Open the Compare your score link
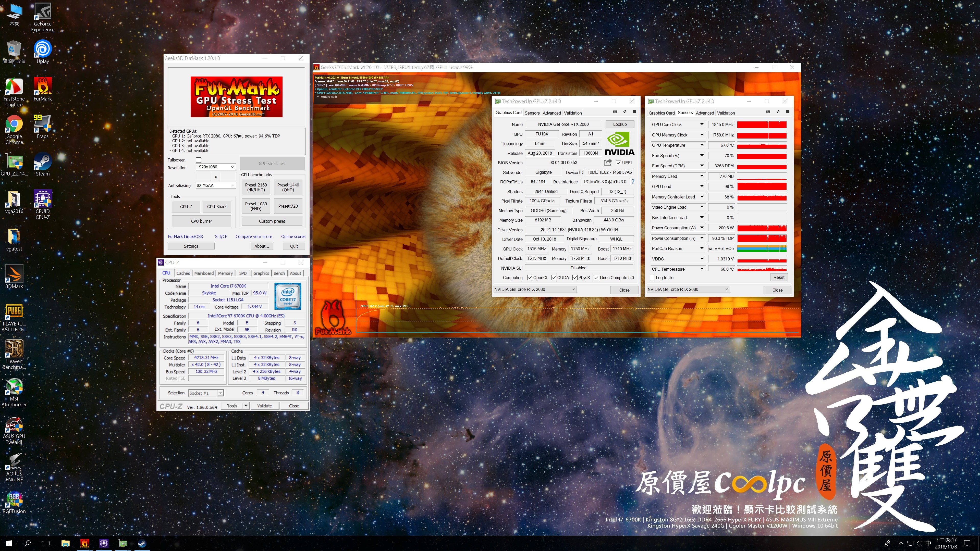The image size is (980, 551). [x=253, y=236]
